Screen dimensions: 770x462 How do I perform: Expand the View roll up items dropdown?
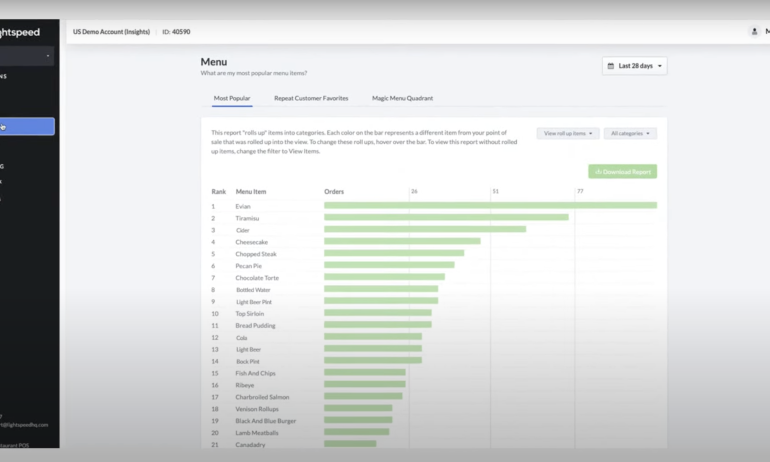point(567,133)
